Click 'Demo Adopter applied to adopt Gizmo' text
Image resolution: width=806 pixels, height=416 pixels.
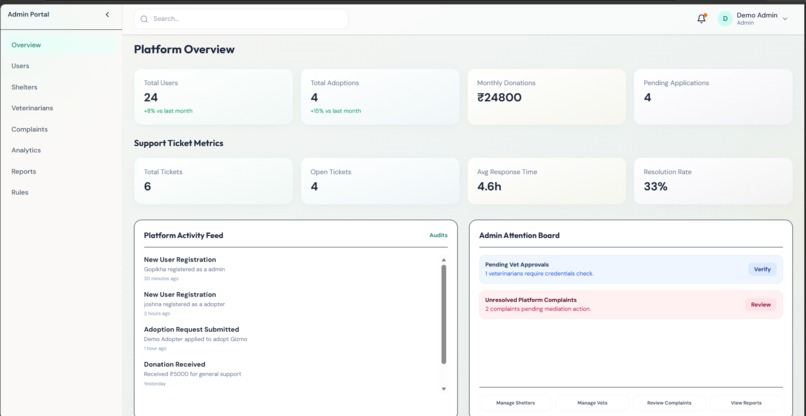(x=195, y=339)
